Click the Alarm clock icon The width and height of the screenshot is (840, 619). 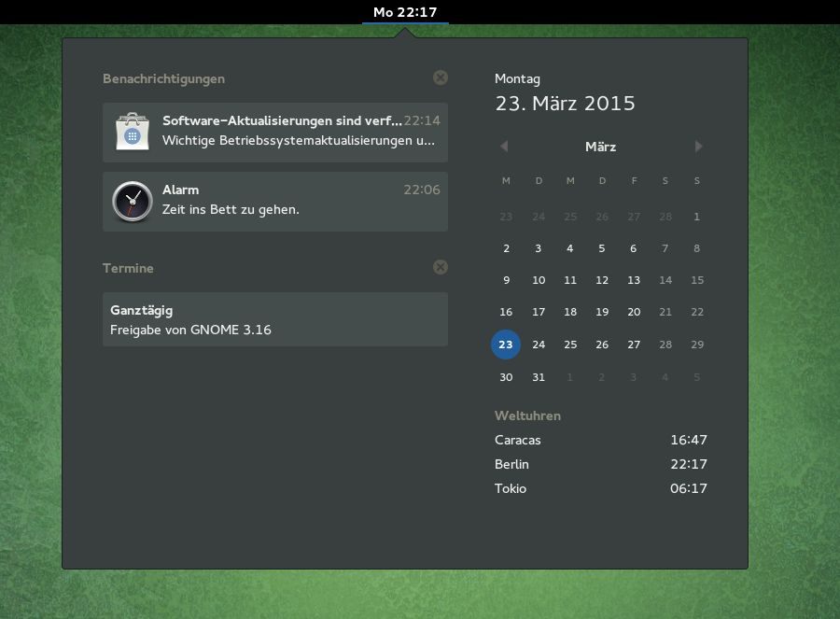coord(133,202)
